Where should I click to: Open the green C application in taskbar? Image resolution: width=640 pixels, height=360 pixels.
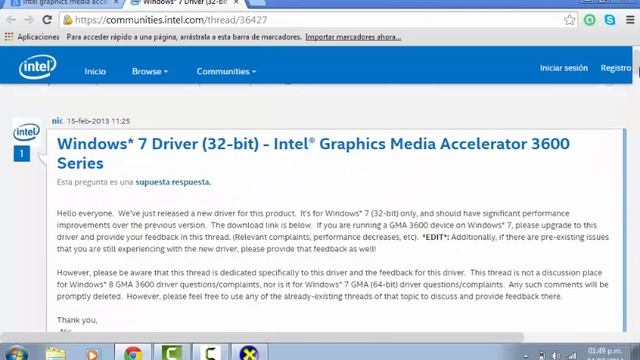171,353
